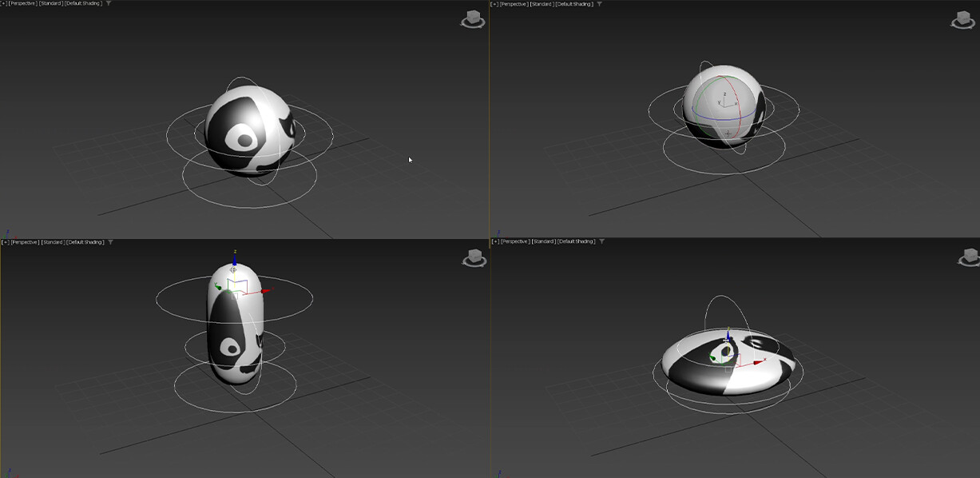Click the ViewCube icon in the top-right viewport
980x478 pixels.
(964, 20)
